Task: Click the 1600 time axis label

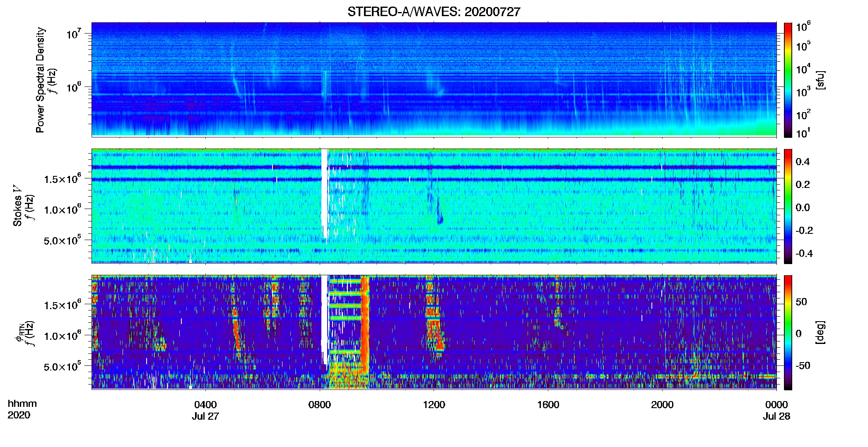Action: [x=548, y=404]
